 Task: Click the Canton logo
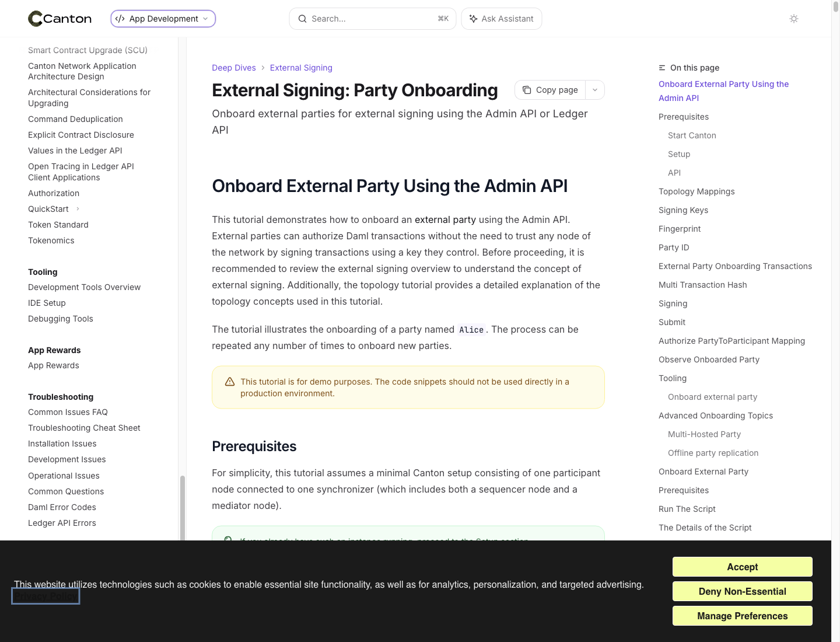tap(60, 19)
